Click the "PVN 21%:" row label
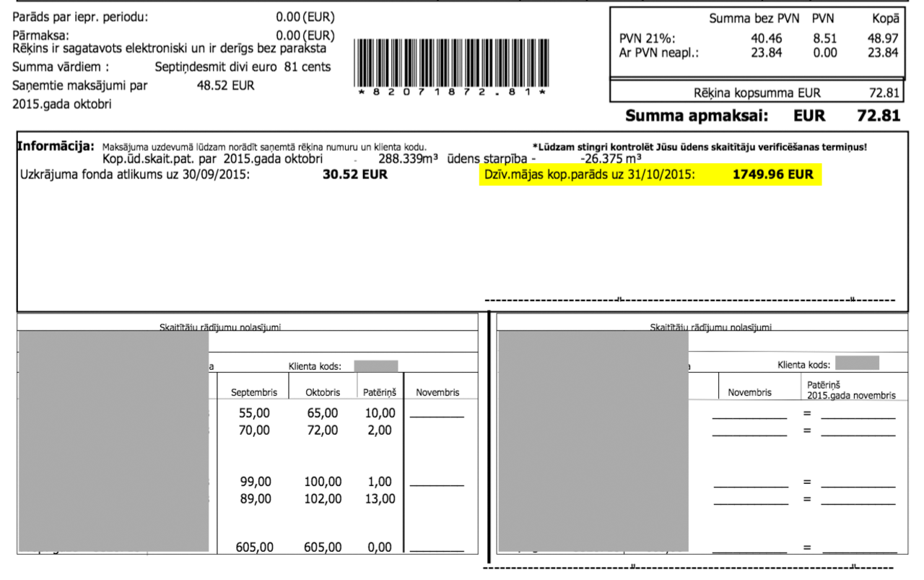This screenshot has width=924, height=580. coord(648,39)
